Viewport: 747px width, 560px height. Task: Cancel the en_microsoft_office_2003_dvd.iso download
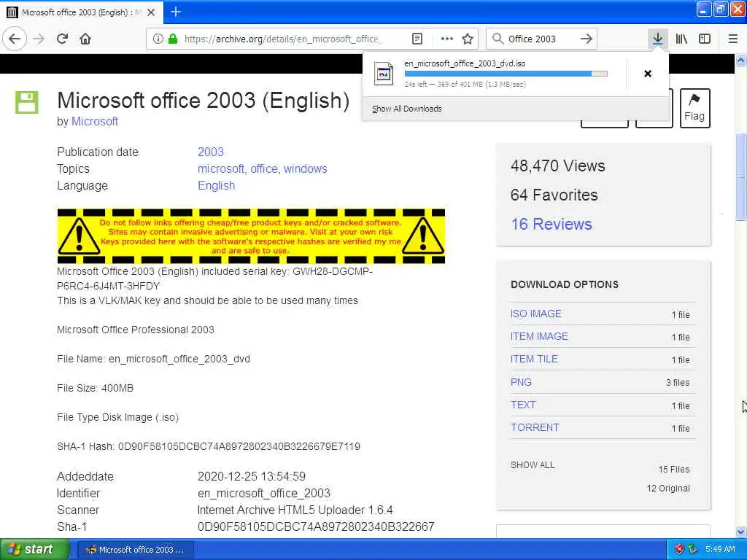(x=648, y=74)
